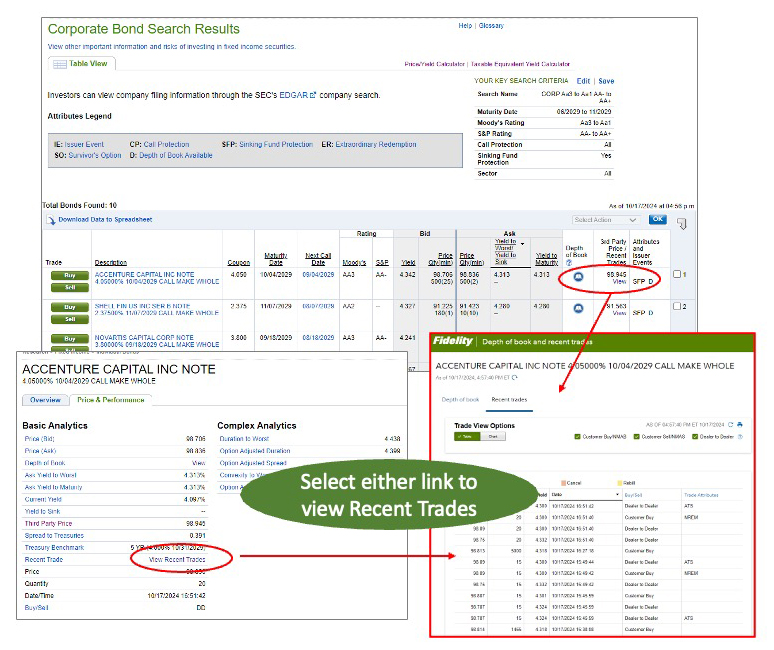Check the selection box for bond row 1
The height and width of the screenshot is (650, 774).
point(678,274)
